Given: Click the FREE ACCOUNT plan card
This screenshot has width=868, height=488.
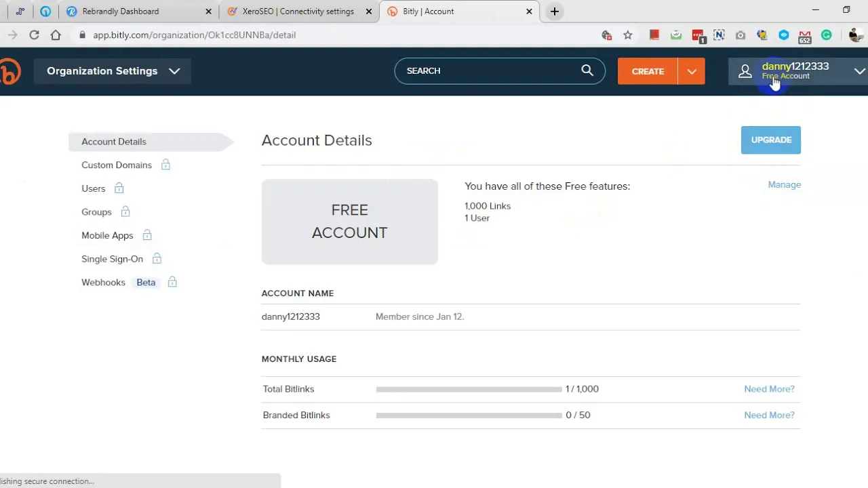Looking at the screenshot, I should pos(350,222).
